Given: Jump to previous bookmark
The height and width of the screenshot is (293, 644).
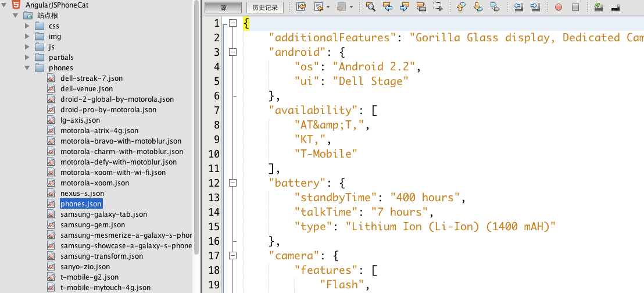Looking at the screenshot, I should coord(461,7).
